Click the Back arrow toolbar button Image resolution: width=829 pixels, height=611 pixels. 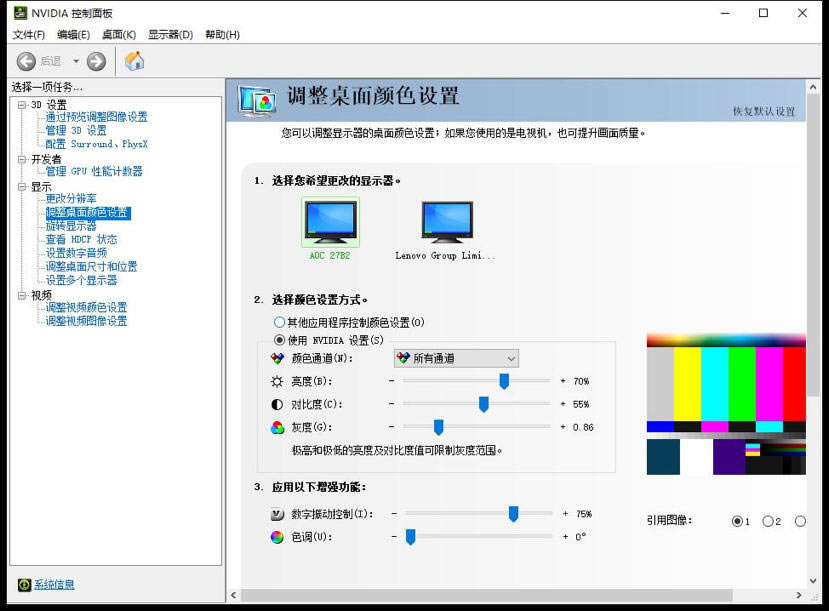click(26, 61)
